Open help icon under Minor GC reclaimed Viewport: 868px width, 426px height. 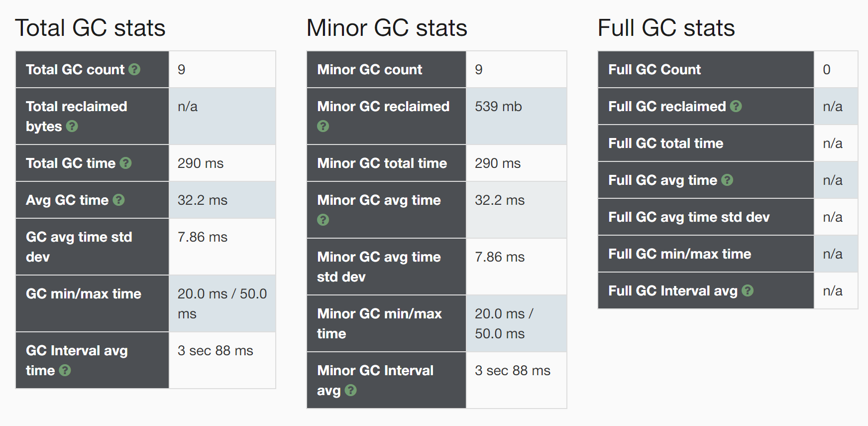tap(323, 126)
